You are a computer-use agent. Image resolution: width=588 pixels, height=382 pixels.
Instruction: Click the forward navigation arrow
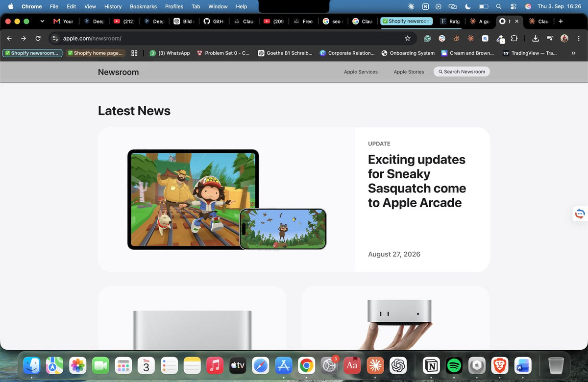(24, 38)
